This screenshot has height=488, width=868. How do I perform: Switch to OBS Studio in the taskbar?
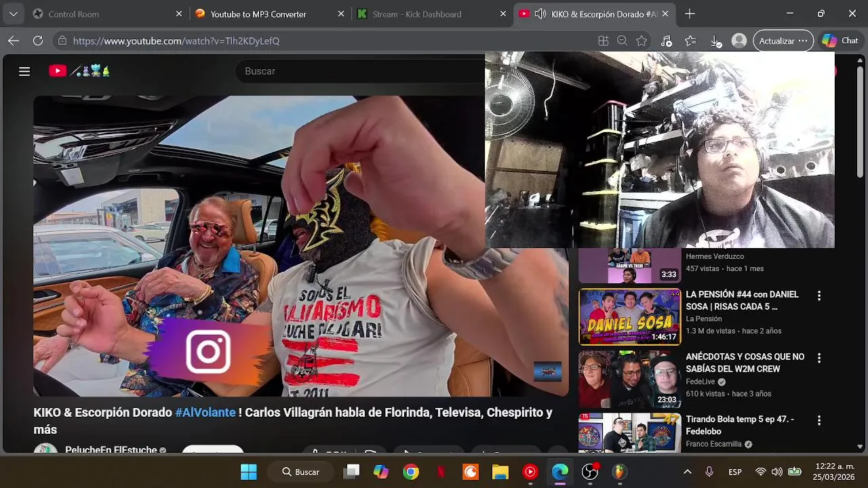coord(590,472)
